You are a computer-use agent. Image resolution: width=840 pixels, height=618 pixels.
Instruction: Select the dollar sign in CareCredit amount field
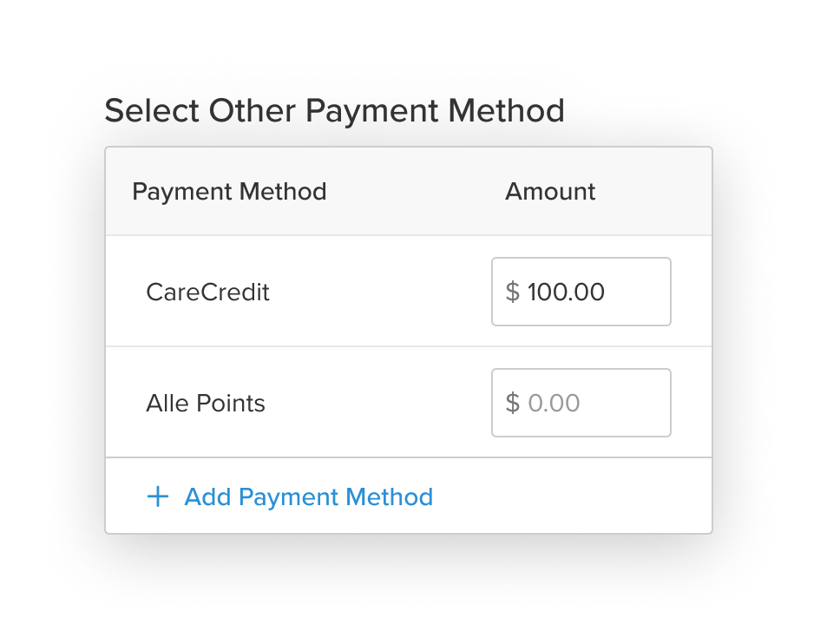click(x=514, y=292)
